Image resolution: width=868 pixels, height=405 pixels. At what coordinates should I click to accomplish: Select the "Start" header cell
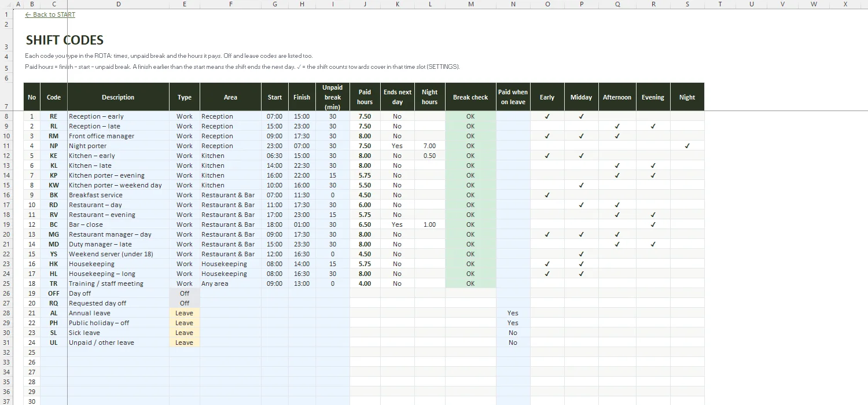275,97
